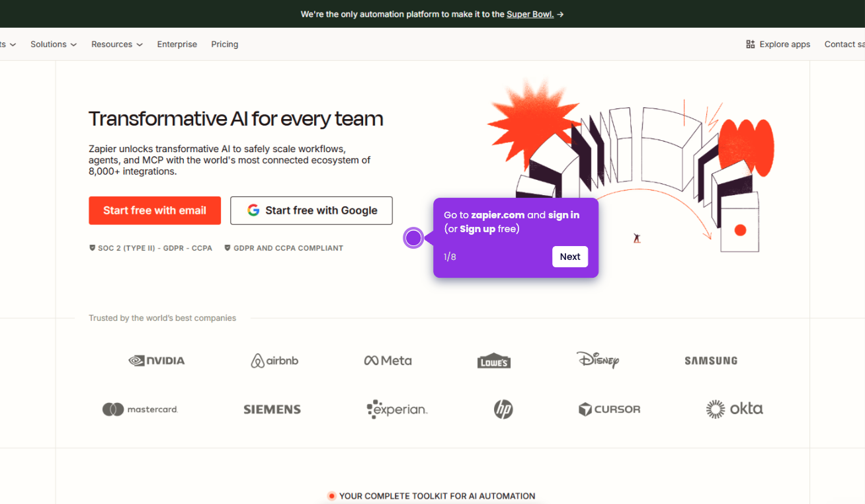The image size is (865, 504).
Task: Click the Siemens logo
Action: (x=272, y=409)
